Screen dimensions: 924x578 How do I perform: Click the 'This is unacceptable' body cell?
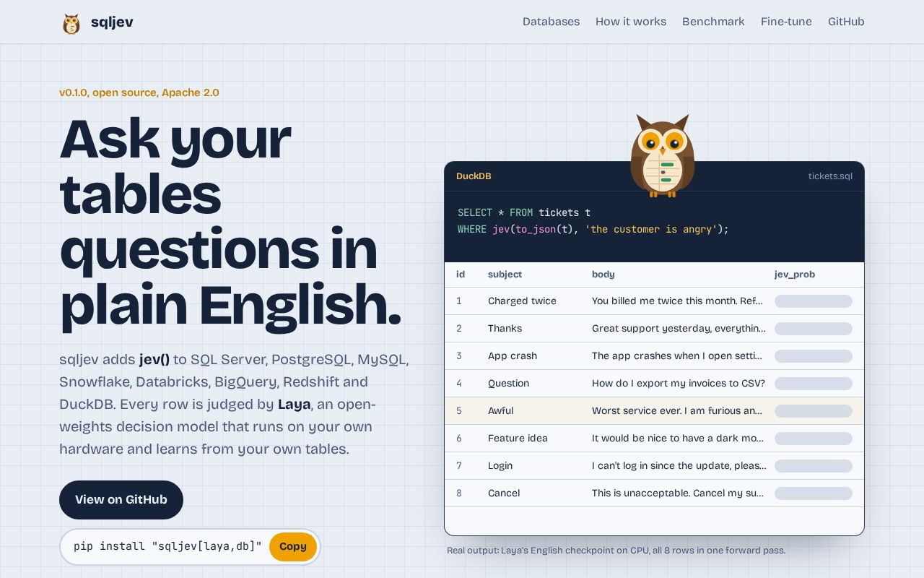point(679,493)
